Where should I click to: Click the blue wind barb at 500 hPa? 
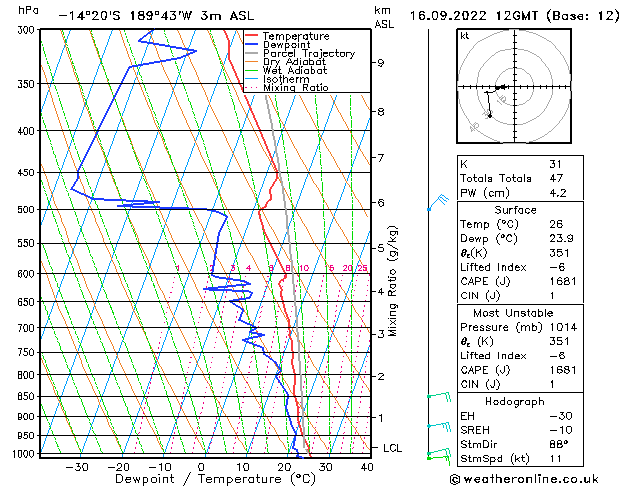[438, 202]
